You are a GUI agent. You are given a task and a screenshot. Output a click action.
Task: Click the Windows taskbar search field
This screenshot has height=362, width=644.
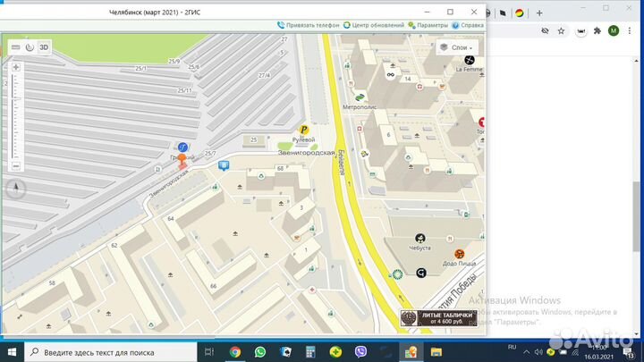click(116, 352)
